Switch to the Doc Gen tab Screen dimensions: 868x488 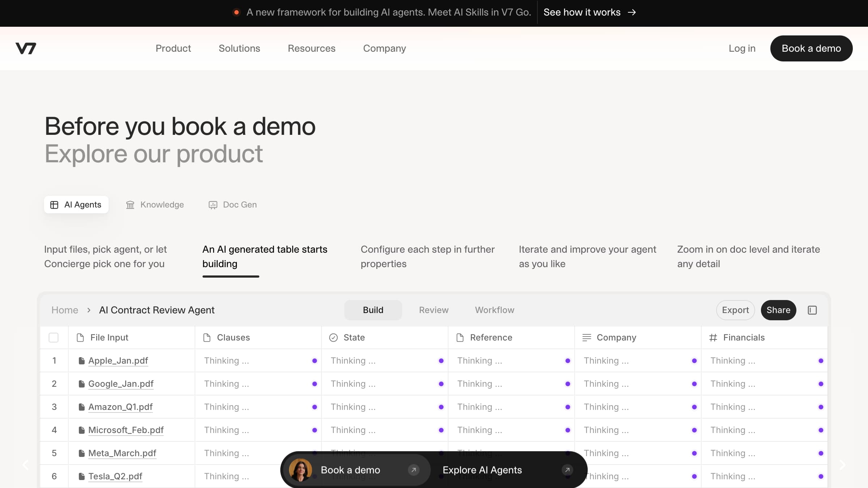(233, 205)
